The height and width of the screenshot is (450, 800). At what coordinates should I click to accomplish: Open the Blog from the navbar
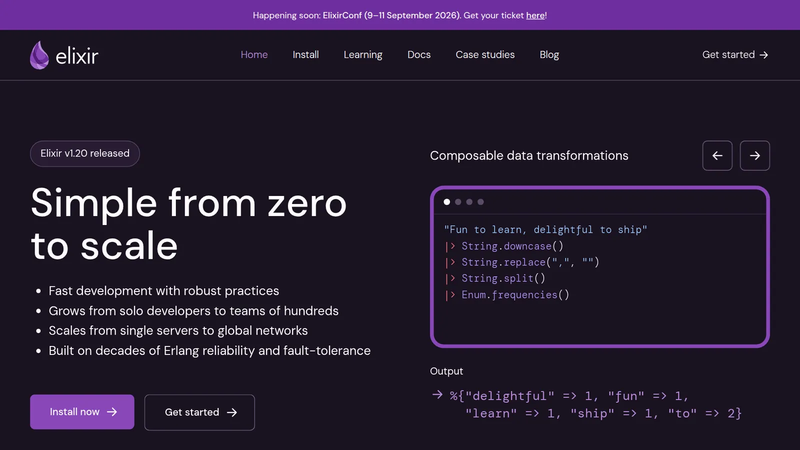(549, 55)
